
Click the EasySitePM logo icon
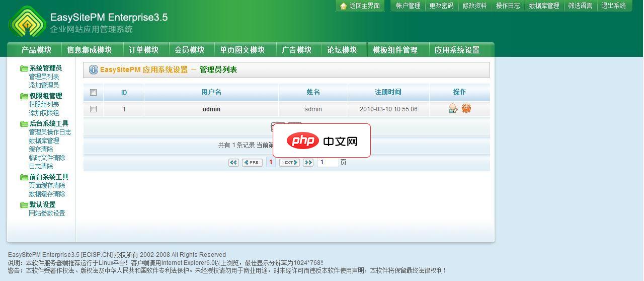click(27, 22)
